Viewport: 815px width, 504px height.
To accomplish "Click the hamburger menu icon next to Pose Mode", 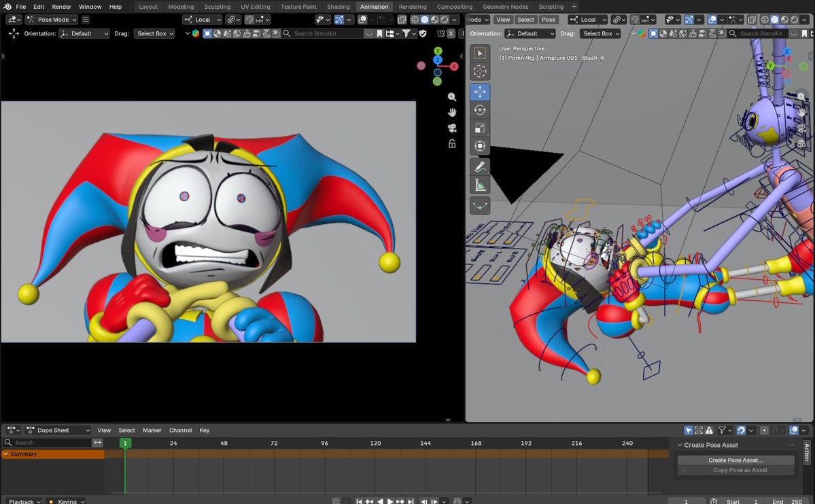I will click(86, 19).
